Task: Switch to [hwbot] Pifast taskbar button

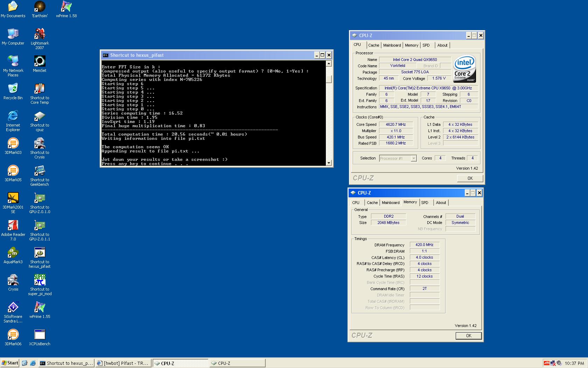Action: [123, 363]
